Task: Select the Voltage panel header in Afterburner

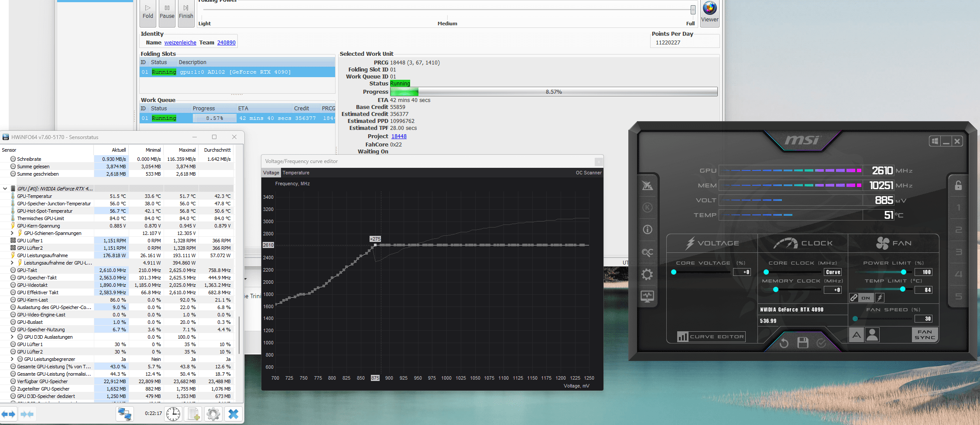Action: click(712, 243)
